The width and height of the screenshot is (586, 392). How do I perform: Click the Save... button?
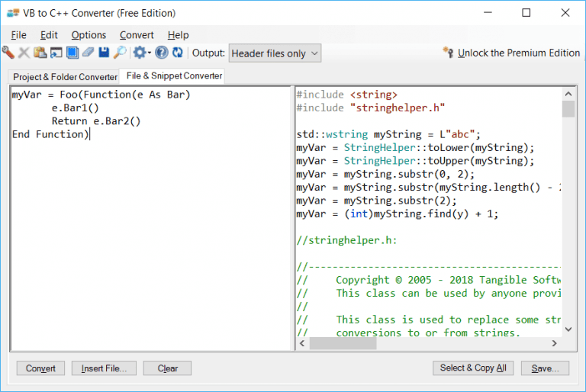pyautogui.click(x=545, y=368)
